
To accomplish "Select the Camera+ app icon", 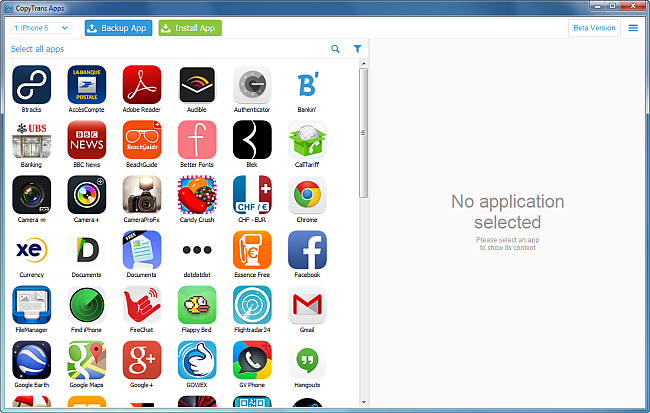I will [87, 195].
